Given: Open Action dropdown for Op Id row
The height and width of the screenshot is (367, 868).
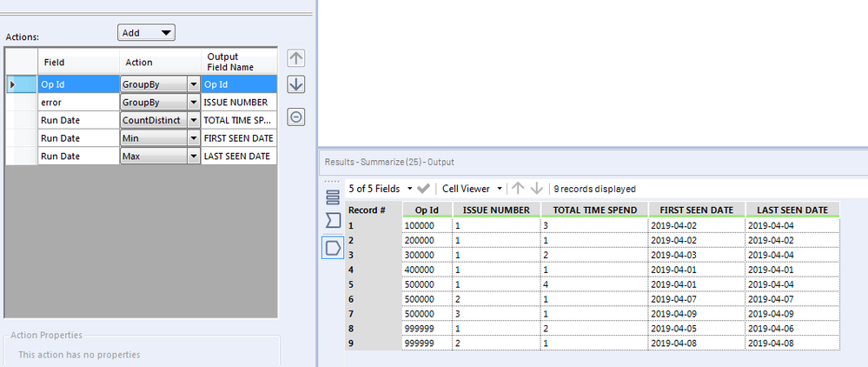Looking at the screenshot, I should click(x=193, y=84).
